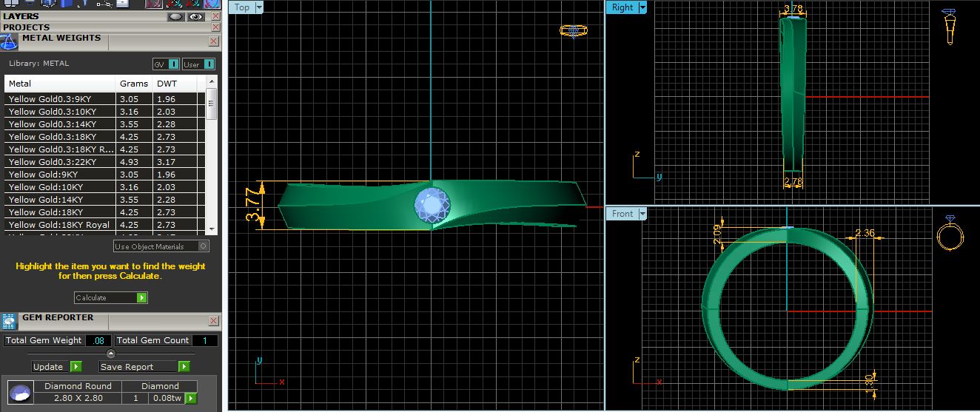This screenshot has width=980, height=412.
Task: Click the Metal Weights scale icon
Action: 9,41
